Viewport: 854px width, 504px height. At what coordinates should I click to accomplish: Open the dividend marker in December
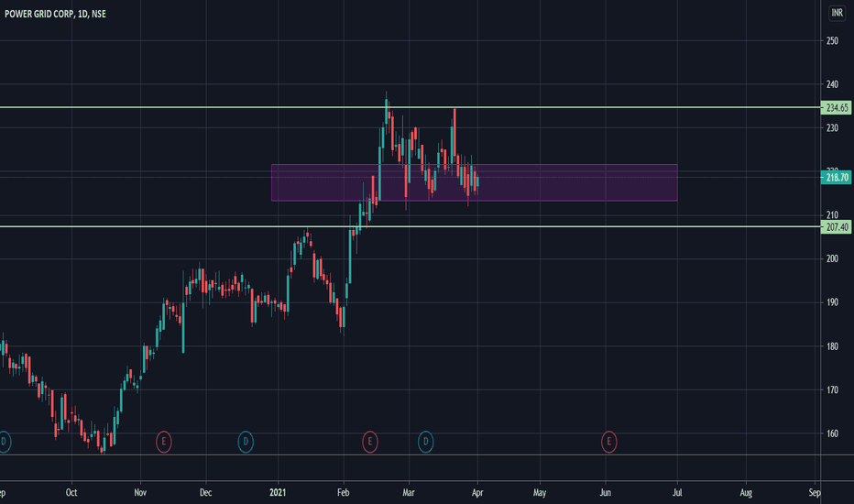tap(246, 442)
